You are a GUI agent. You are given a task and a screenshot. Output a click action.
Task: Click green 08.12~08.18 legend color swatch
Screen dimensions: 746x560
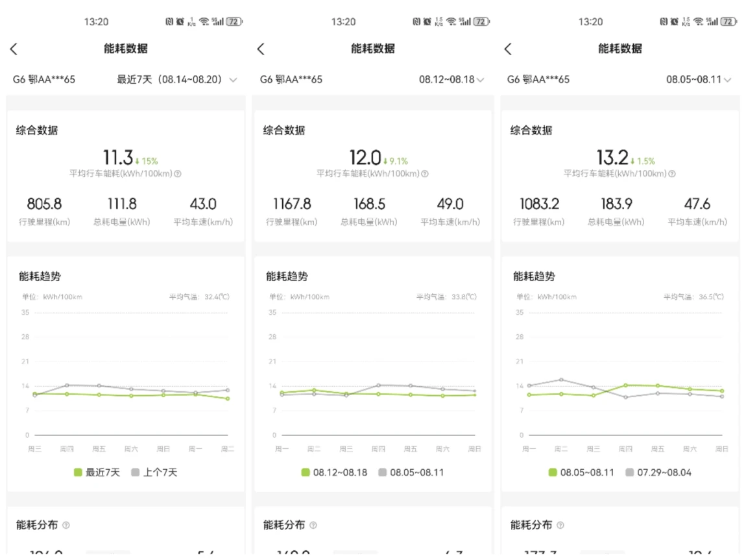pos(306,472)
